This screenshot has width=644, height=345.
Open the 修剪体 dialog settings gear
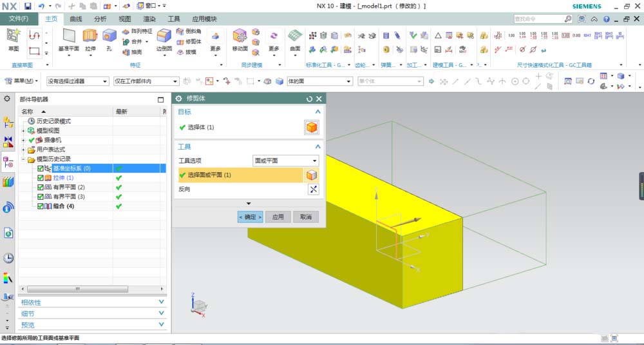(178, 99)
